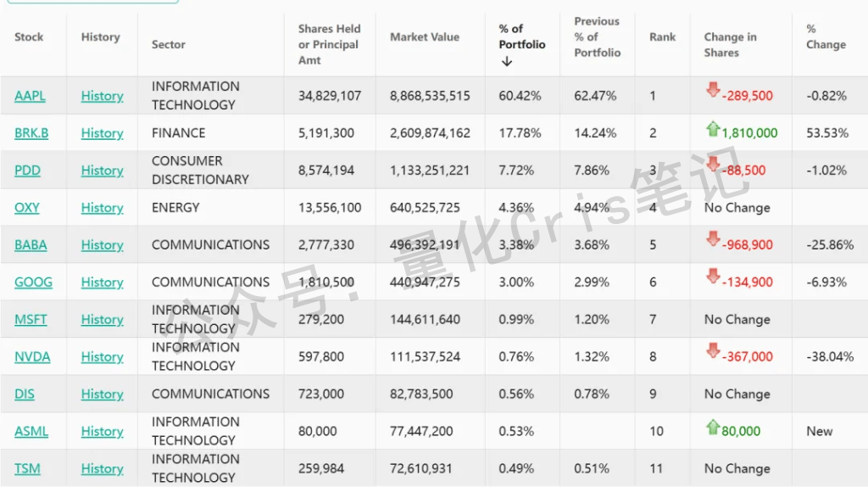Click the Sector column header
The height and width of the screenshot is (487, 868).
[x=169, y=45]
